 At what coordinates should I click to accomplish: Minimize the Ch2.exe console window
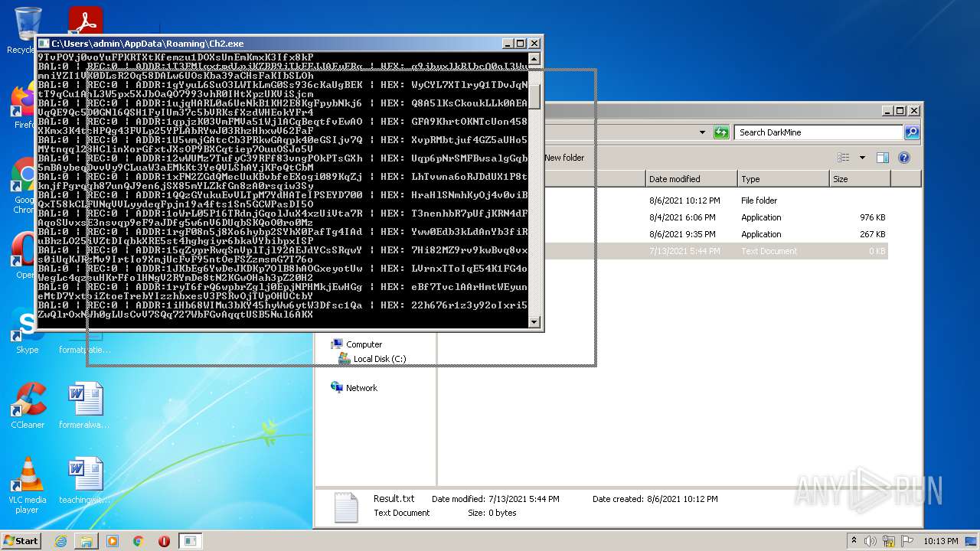point(508,44)
